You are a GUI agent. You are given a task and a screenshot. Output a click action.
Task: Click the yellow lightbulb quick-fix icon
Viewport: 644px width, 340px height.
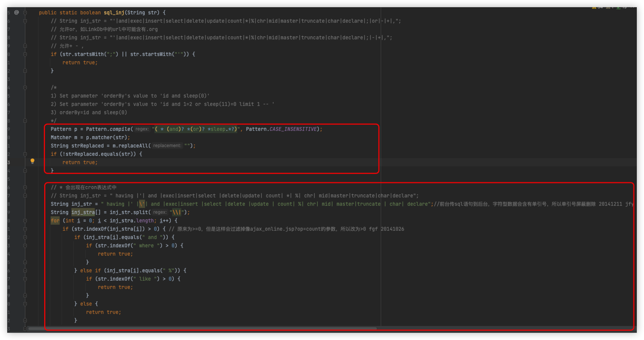(32, 161)
